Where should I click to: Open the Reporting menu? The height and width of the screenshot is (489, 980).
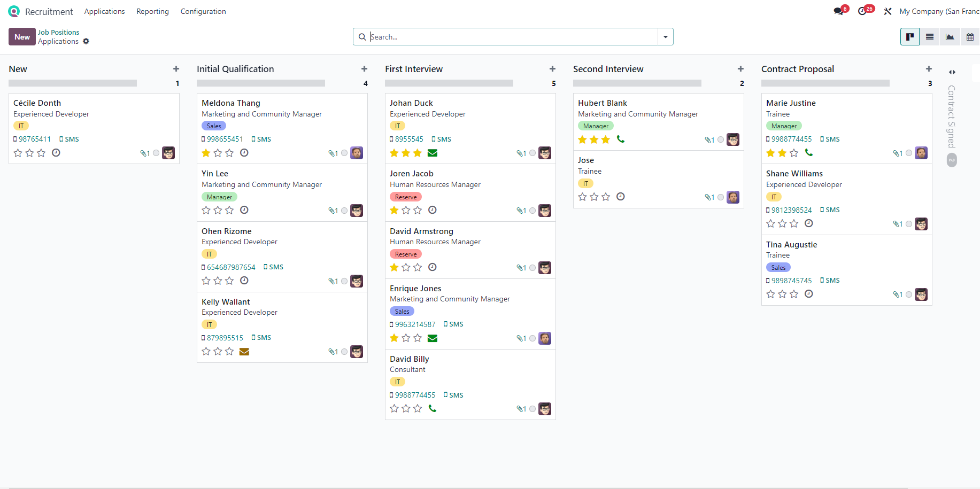[x=152, y=11]
